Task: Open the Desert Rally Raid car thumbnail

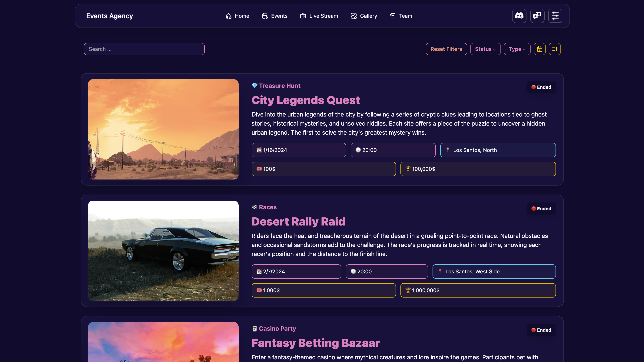Action: (163, 251)
